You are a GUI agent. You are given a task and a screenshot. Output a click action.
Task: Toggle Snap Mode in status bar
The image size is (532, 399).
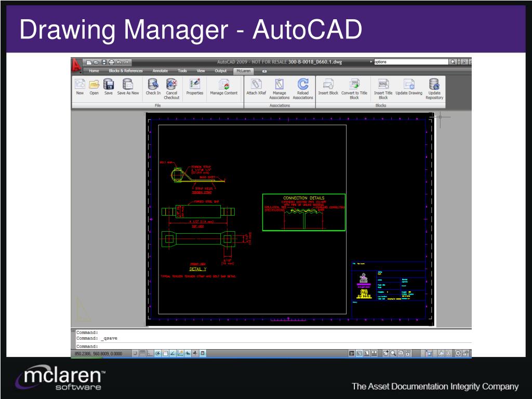(135, 353)
